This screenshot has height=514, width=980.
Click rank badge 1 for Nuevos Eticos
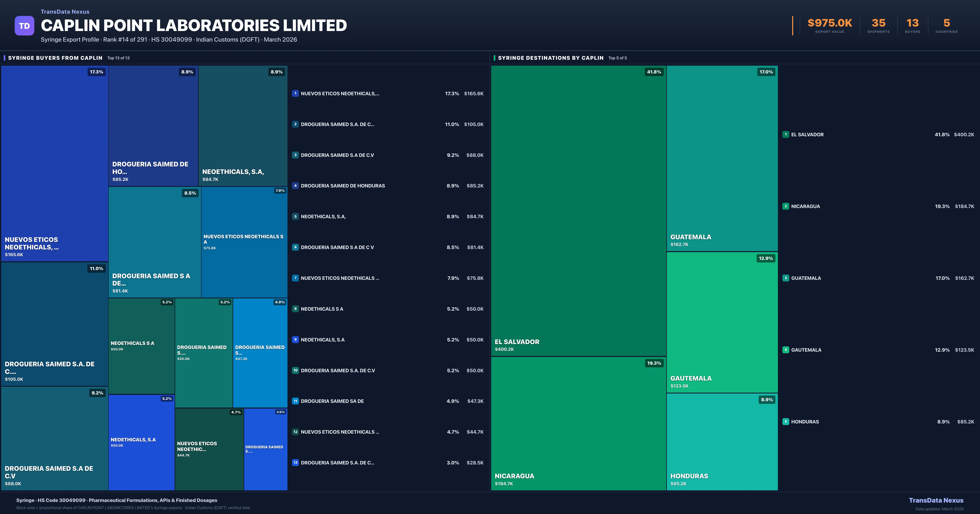click(295, 94)
